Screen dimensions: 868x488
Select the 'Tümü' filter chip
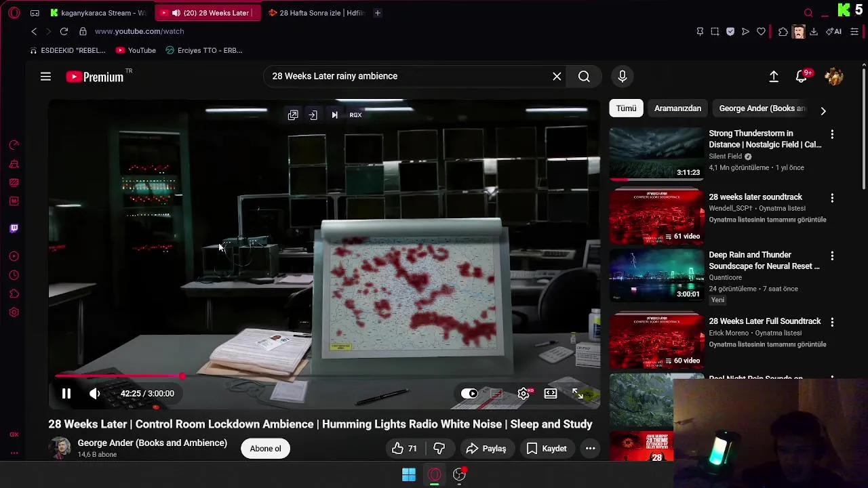(626, 108)
